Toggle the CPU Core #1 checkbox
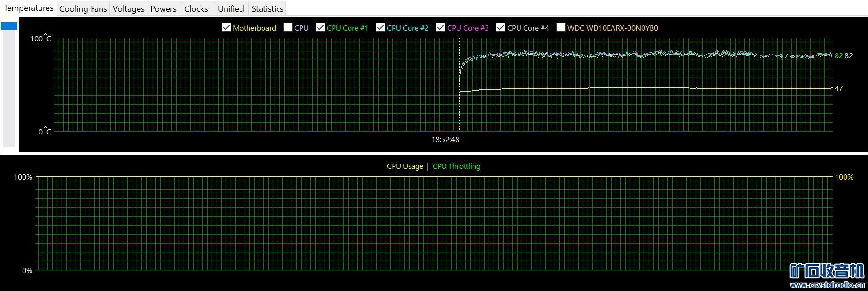 coord(320,28)
